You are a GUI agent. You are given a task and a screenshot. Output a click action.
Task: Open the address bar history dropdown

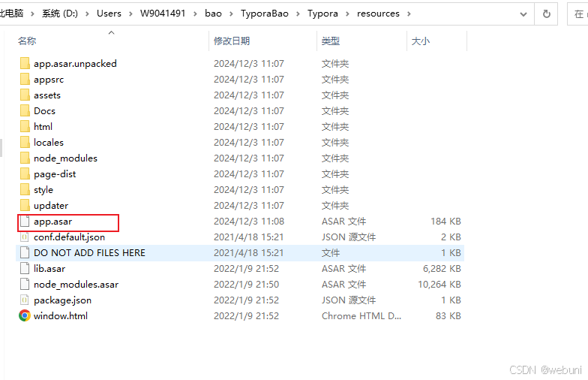523,14
